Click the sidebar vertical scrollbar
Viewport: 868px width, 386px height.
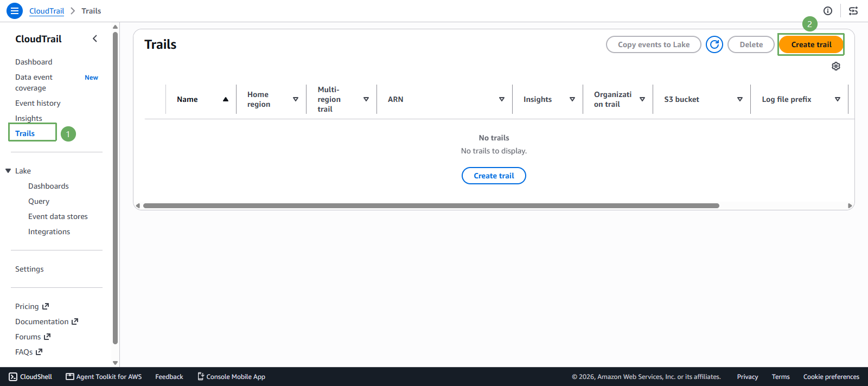click(x=115, y=188)
